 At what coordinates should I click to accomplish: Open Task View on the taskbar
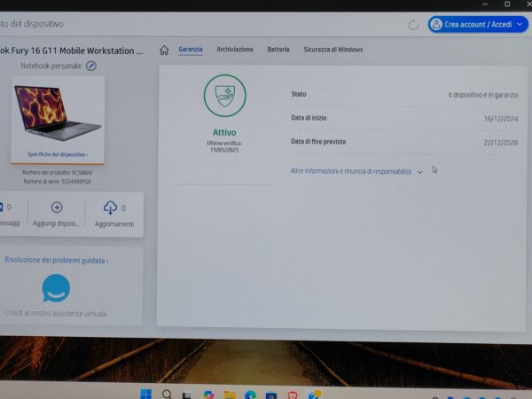coord(186,395)
